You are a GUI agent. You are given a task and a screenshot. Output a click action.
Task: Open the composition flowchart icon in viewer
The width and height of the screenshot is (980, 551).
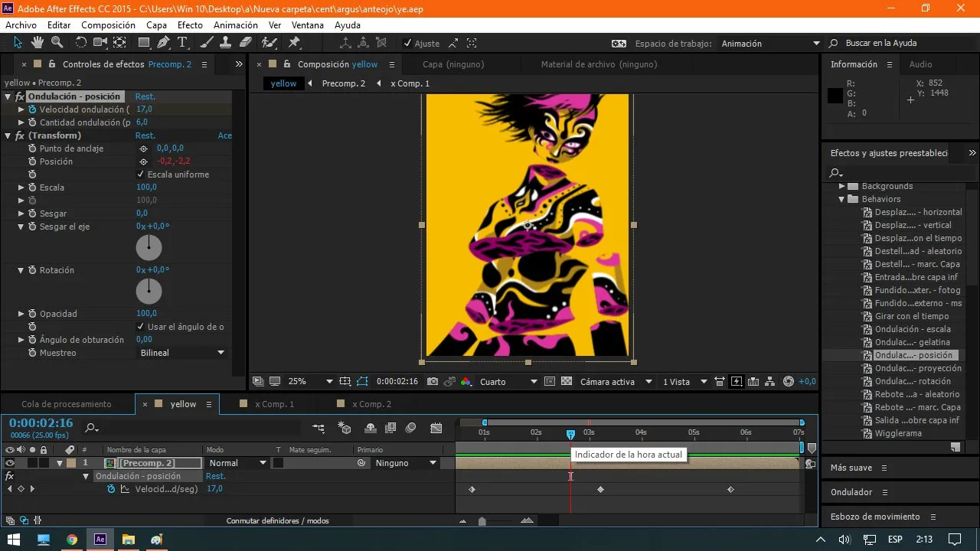[x=771, y=381]
